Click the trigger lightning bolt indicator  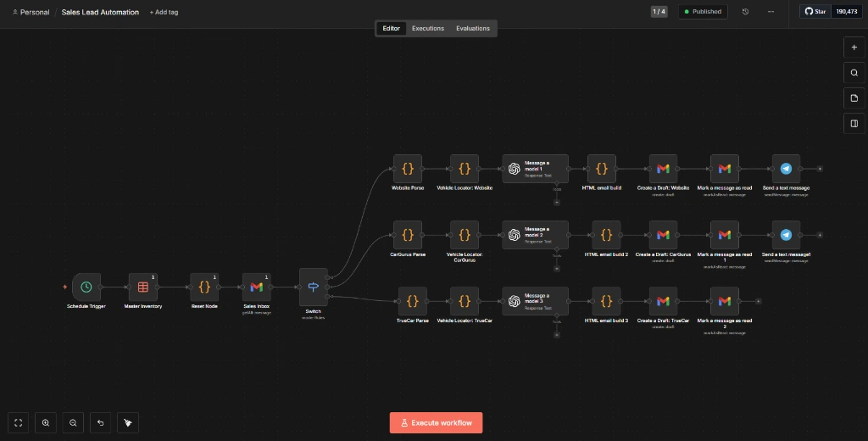tap(64, 287)
